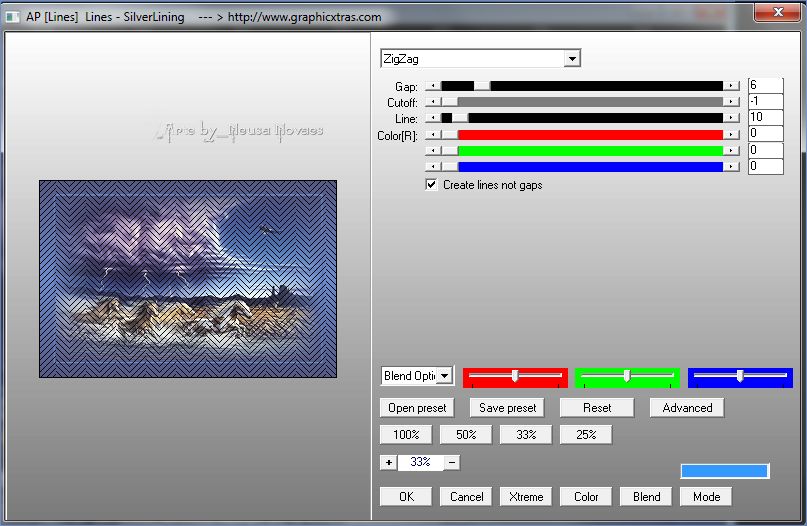Image resolution: width=807 pixels, height=526 pixels.
Task: Click green color slider right arrow
Action: click(x=731, y=150)
